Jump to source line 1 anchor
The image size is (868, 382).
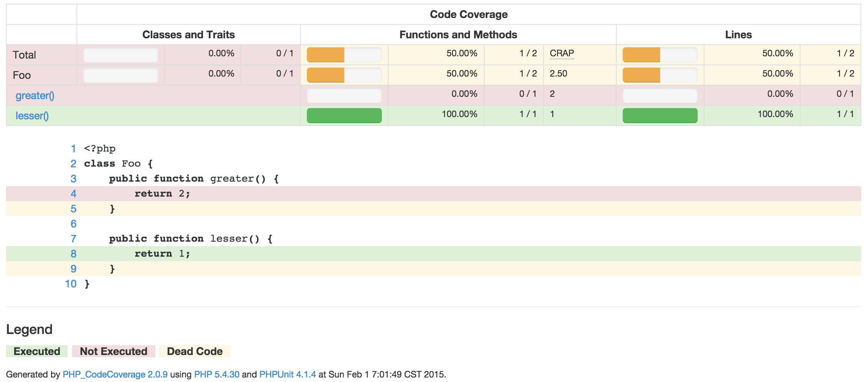74,149
